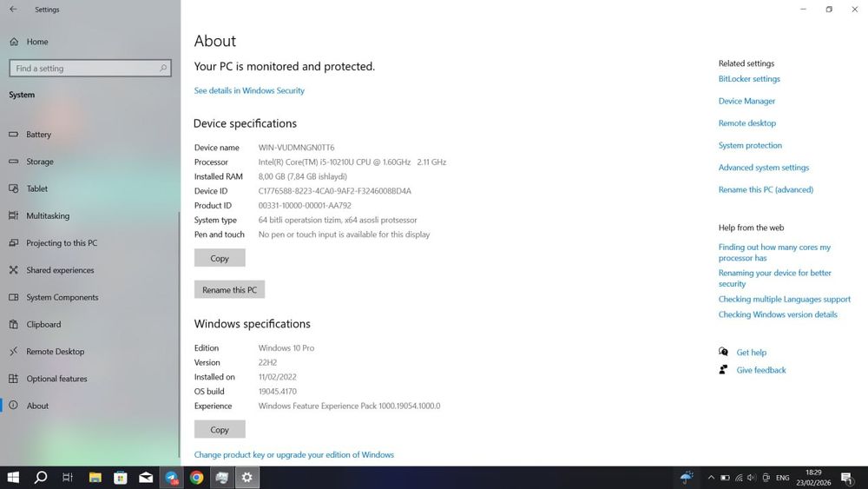Select the Product ID 00331-10000-00001-AA792
Image resolution: width=868 pixels, height=489 pixels.
(x=305, y=206)
